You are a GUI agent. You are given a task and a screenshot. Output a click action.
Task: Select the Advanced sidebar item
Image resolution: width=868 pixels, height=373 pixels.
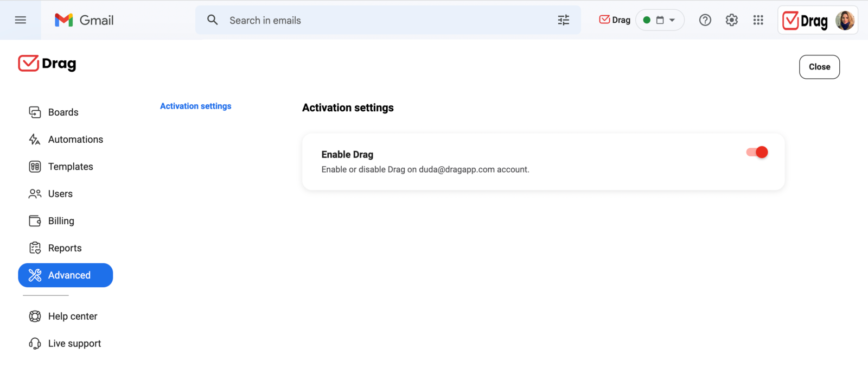[66, 275]
